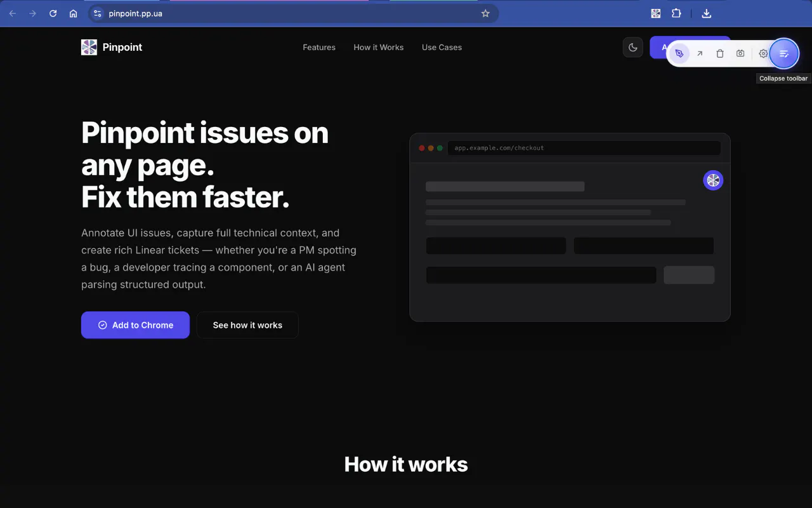Select the arrow tool in the floating toolbar
This screenshot has height=508, width=812.
click(700, 54)
